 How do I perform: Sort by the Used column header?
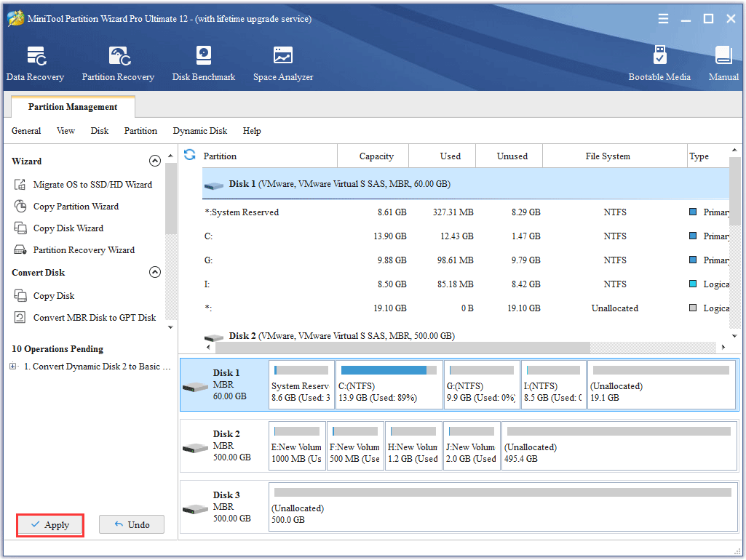442,156
